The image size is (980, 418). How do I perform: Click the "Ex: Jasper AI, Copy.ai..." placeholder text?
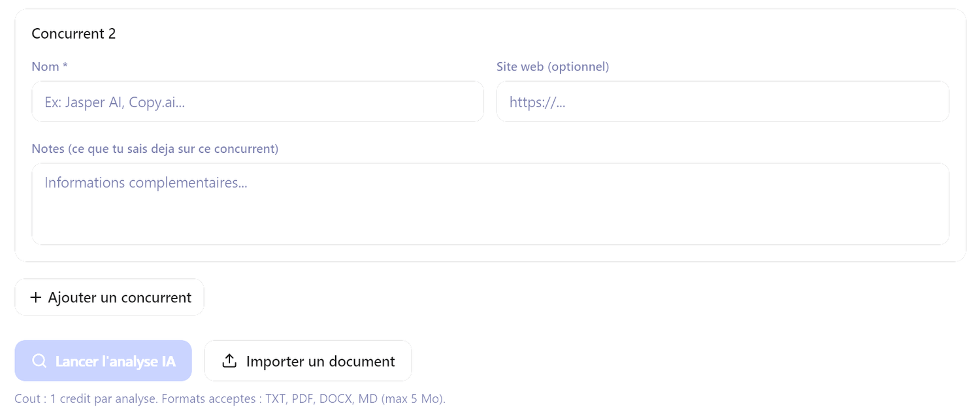(114, 103)
